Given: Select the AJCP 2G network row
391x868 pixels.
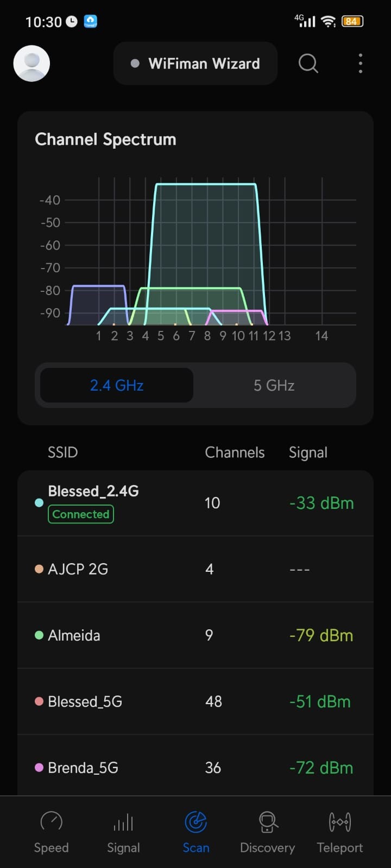Looking at the screenshot, I should tap(195, 569).
